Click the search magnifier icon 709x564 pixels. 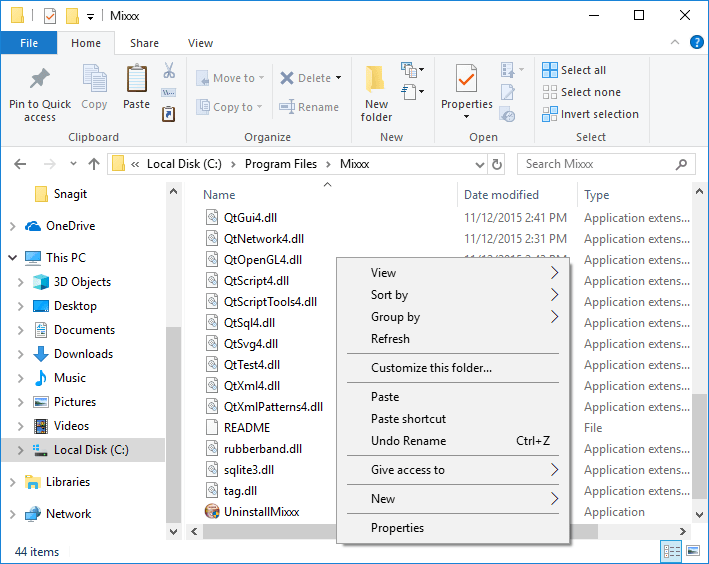click(x=681, y=164)
